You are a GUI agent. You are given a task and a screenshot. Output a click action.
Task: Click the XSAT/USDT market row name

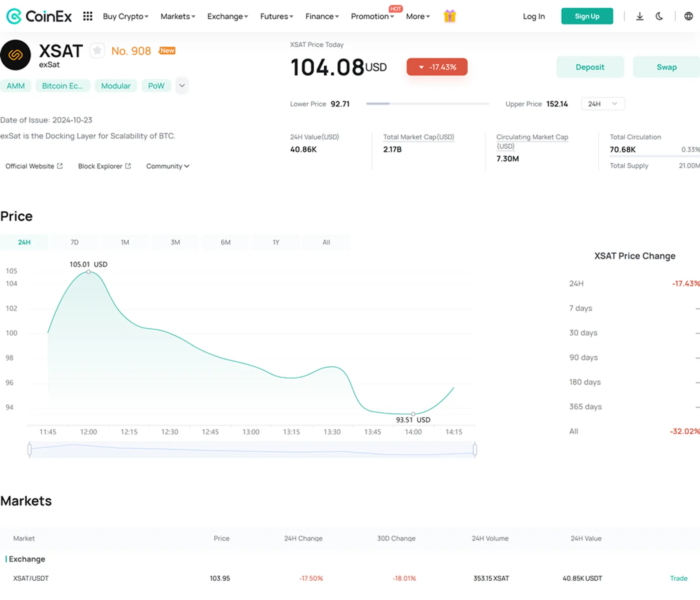(x=31, y=578)
